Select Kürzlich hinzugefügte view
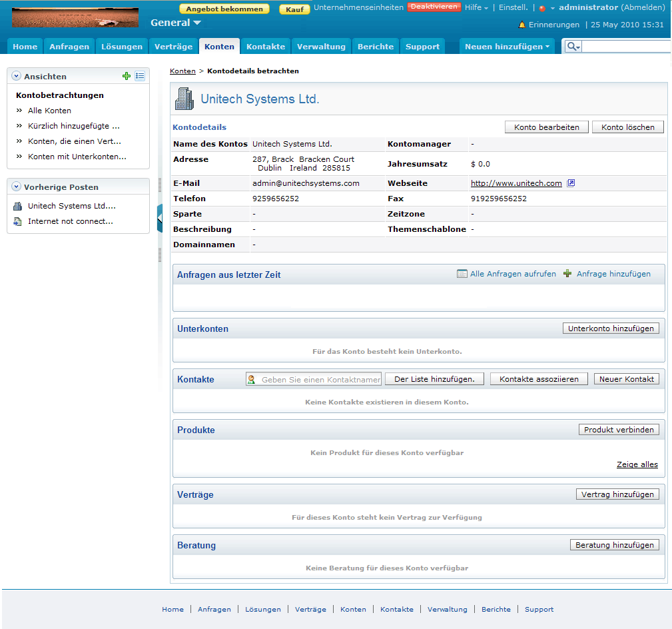The width and height of the screenshot is (672, 629). 74,126
